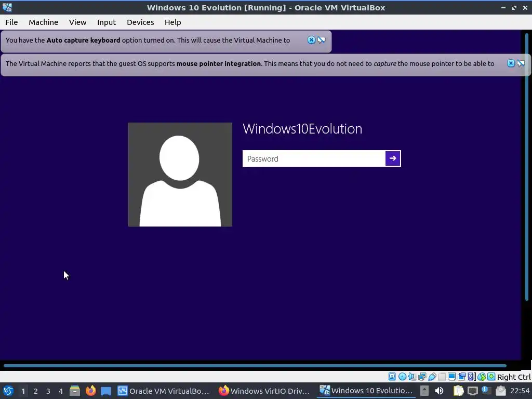This screenshot has height=399, width=532.
Task: Click the removable media eject tray icon
Action: pos(424,391)
